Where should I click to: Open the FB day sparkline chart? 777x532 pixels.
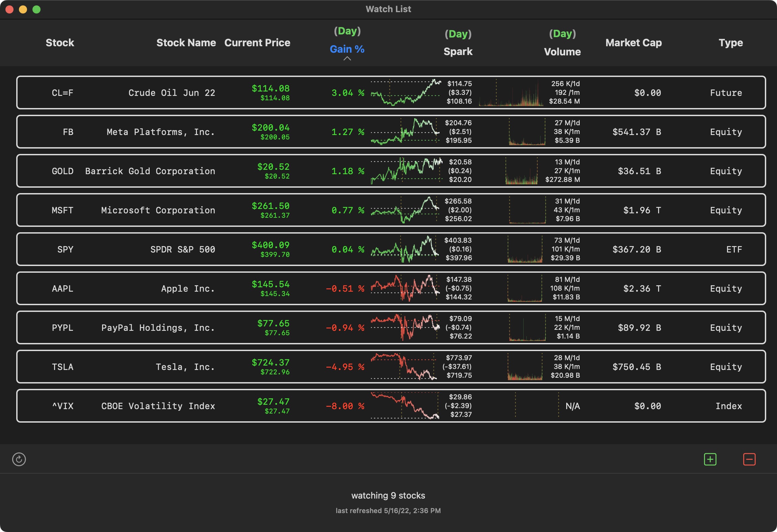(405, 132)
